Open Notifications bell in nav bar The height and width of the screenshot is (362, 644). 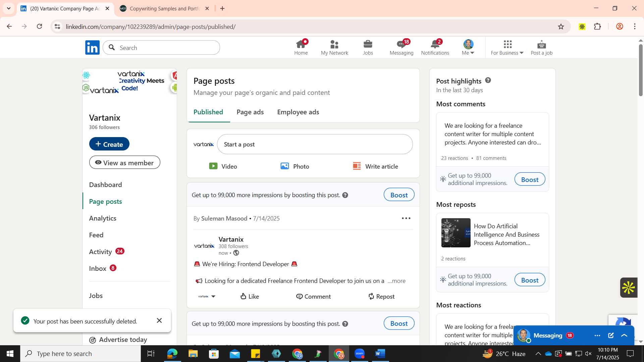pos(435,48)
